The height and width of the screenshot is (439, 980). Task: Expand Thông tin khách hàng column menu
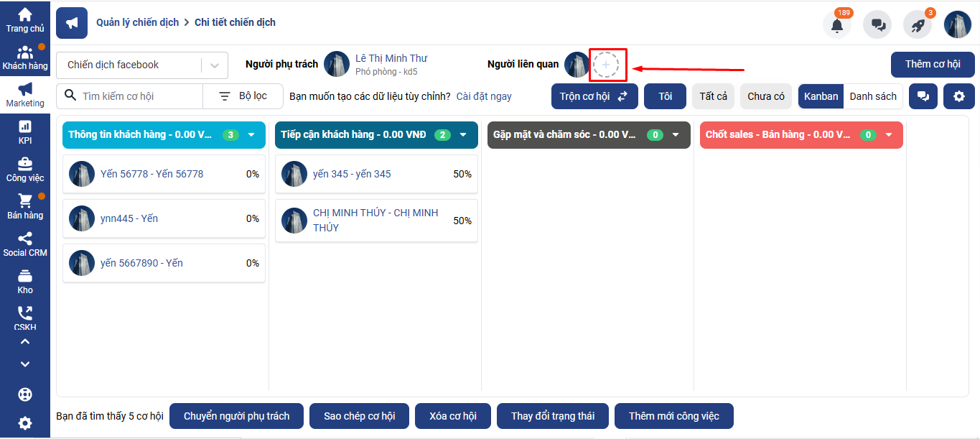[x=251, y=134]
